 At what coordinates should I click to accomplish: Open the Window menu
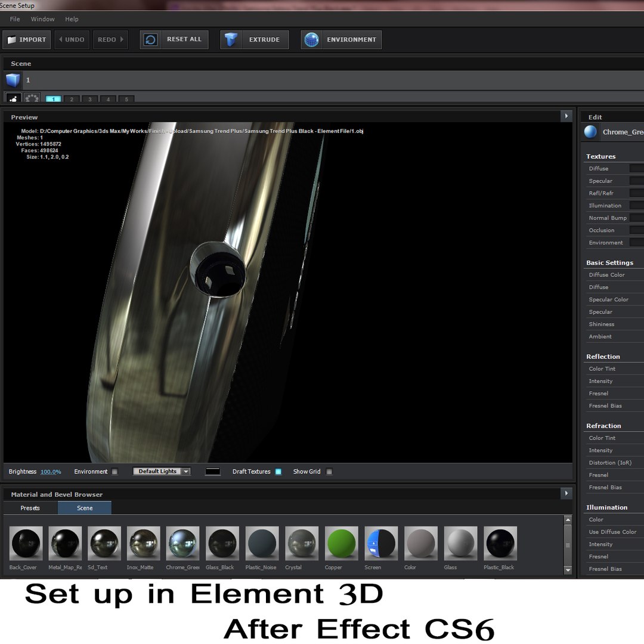pos(43,19)
